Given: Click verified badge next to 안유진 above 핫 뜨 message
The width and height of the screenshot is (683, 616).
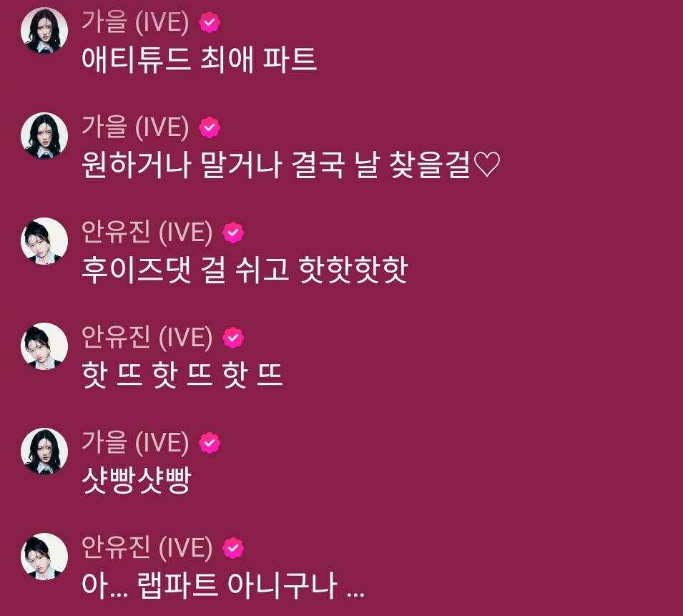Looking at the screenshot, I should (x=233, y=338).
